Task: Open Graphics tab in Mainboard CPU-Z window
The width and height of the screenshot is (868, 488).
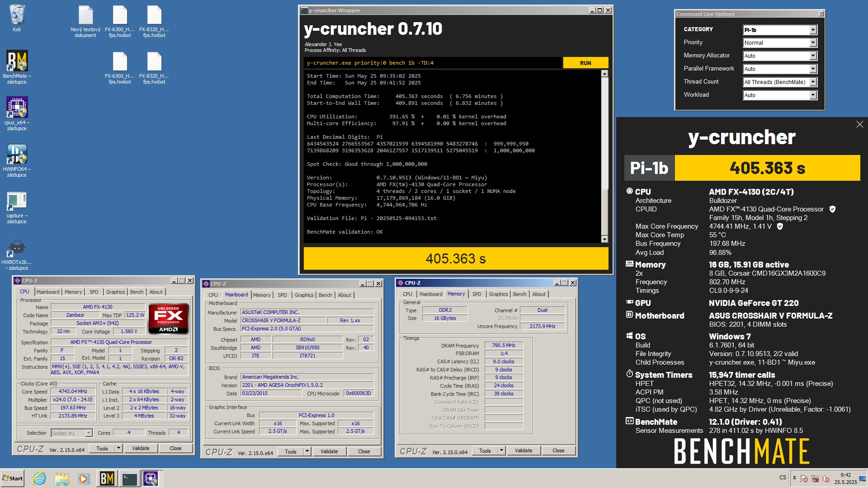Action: coord(304,295)
